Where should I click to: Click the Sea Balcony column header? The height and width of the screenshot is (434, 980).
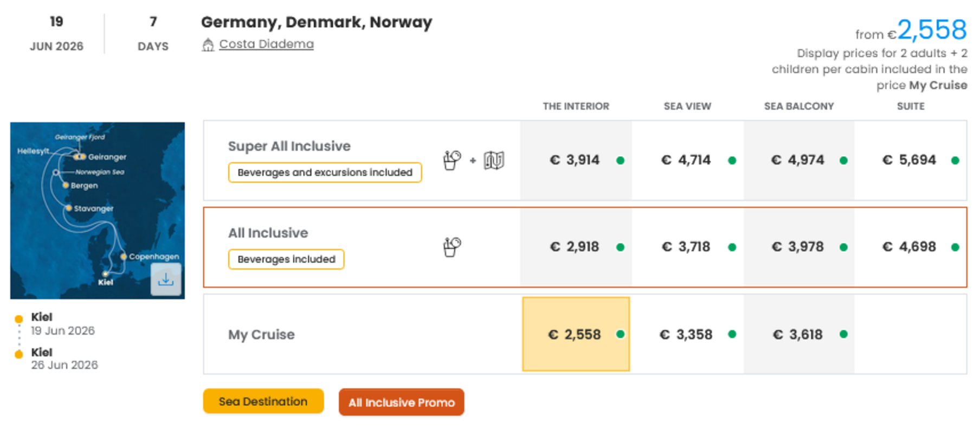(798, 106)
